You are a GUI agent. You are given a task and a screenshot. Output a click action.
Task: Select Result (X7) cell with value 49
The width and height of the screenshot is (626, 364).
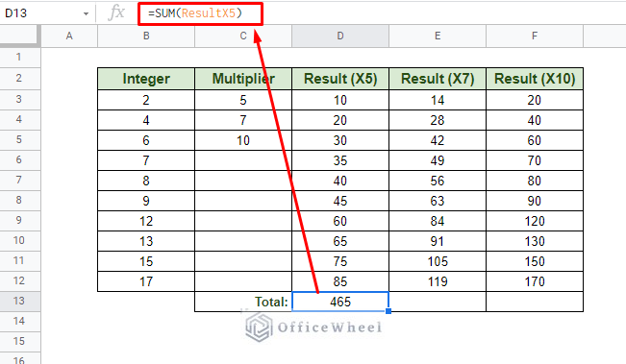[438, 160]
